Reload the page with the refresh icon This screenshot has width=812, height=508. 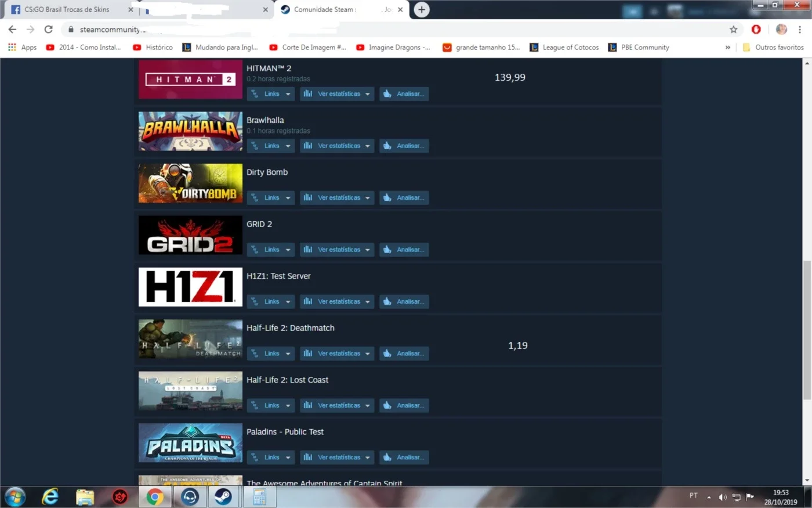click(x=49, y=30)
